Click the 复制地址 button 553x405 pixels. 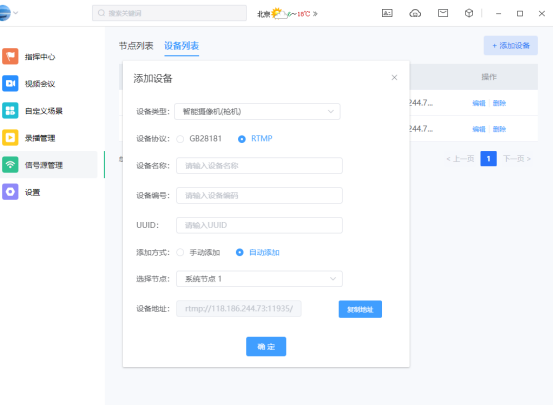(x=360, y=309)
